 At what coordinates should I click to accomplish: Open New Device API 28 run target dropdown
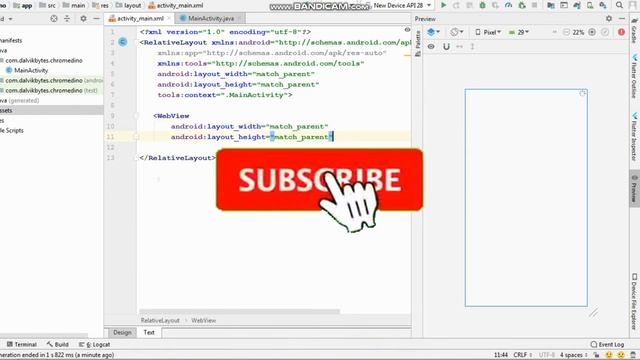click(x=402, y=5)
